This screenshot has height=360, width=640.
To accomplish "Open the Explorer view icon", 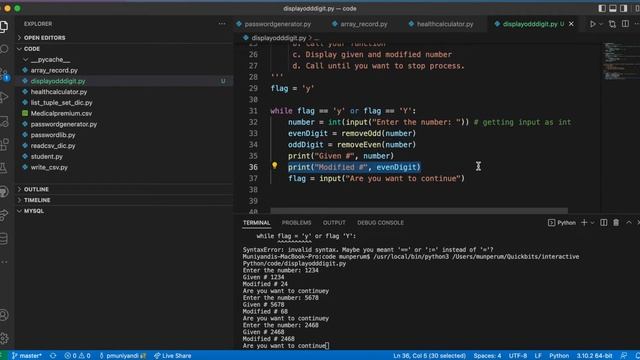I will point(4,27).
